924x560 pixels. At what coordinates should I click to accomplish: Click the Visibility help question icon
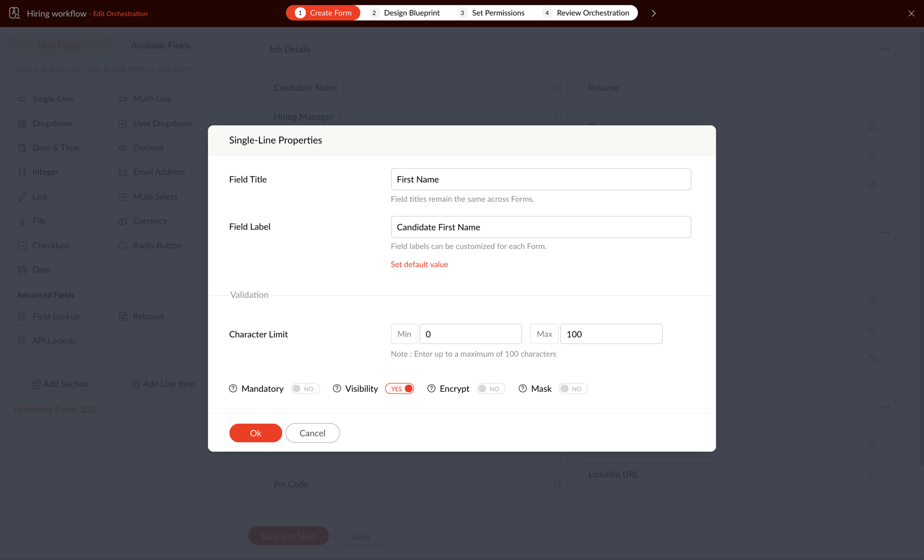click(337, 389)
